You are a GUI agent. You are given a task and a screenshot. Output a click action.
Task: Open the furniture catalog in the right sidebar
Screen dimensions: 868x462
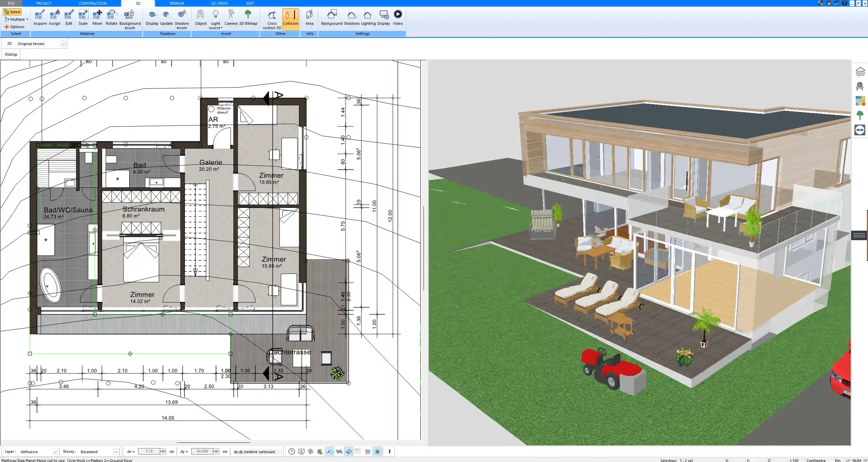[861, 86]
